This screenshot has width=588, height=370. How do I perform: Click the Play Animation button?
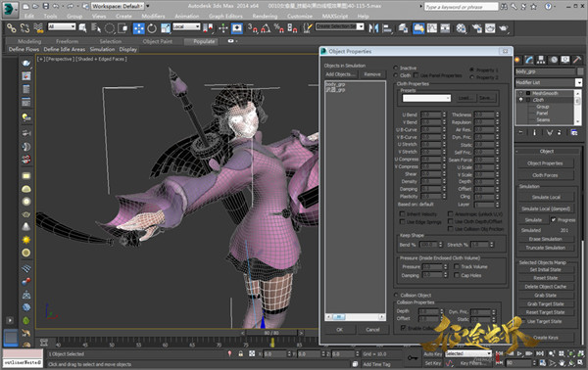[519, 353]
